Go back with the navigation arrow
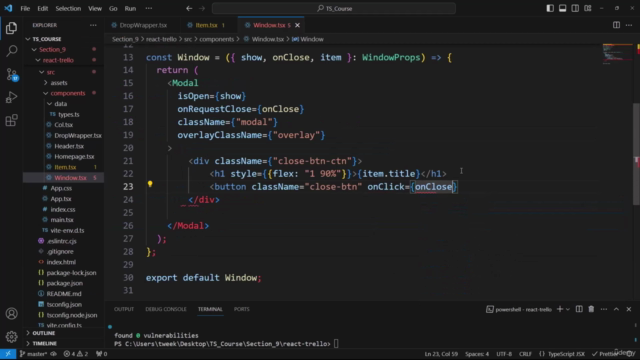 click(189, 8)
